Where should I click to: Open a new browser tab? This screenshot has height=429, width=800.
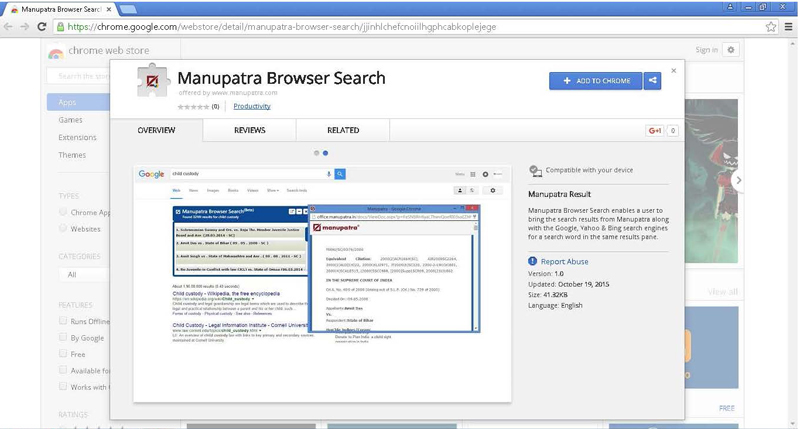tap(128, 9)
